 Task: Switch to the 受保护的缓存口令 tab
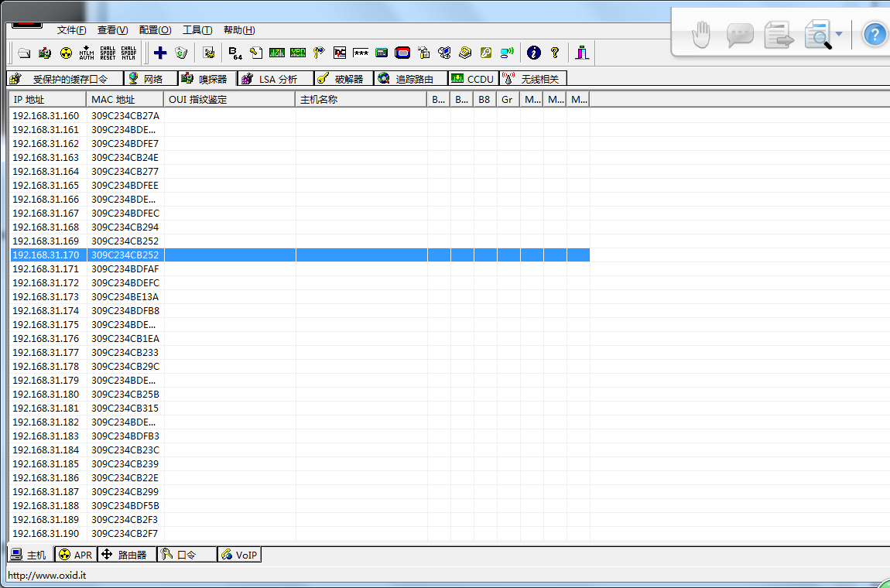coord(65,79)
